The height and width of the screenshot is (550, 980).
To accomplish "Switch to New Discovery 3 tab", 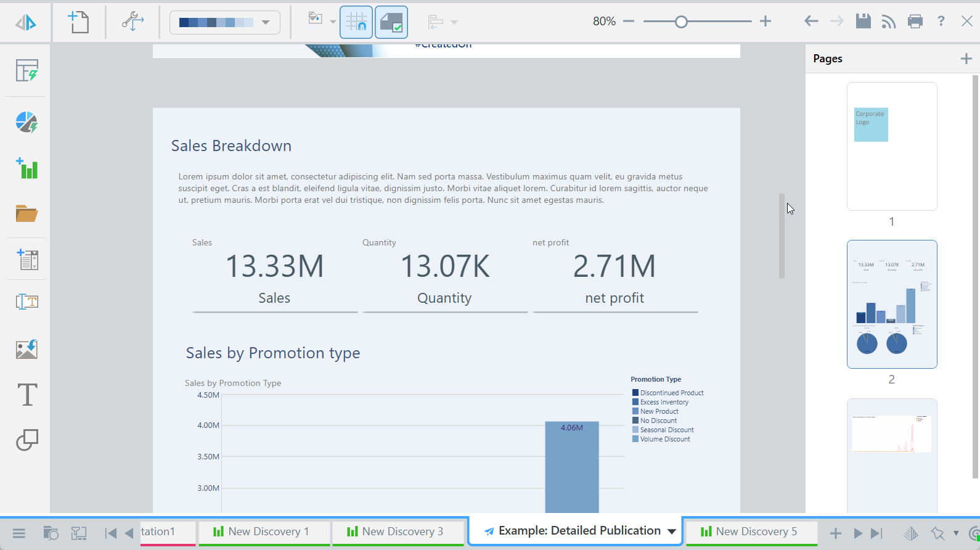I will (398, 532).
